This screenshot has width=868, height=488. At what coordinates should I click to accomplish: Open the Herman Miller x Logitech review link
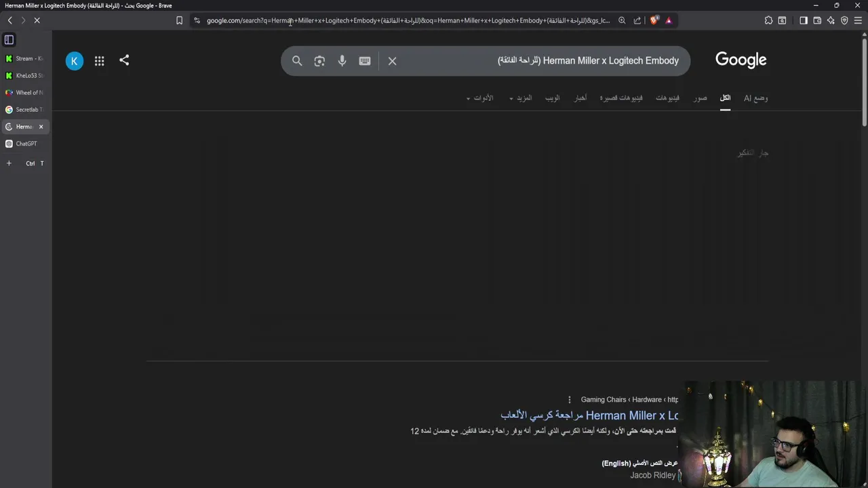pos(589,415)
